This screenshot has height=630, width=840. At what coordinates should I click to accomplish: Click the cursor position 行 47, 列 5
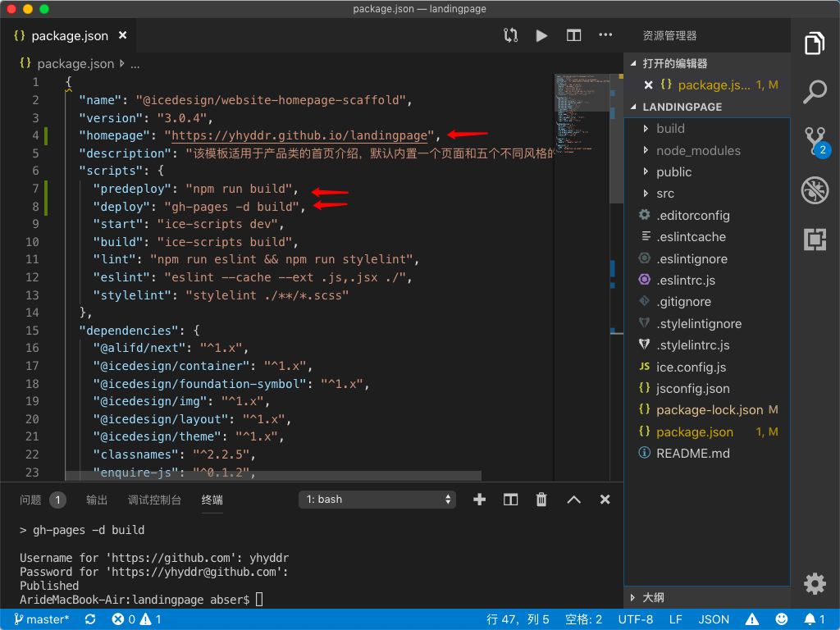[518, 620]
